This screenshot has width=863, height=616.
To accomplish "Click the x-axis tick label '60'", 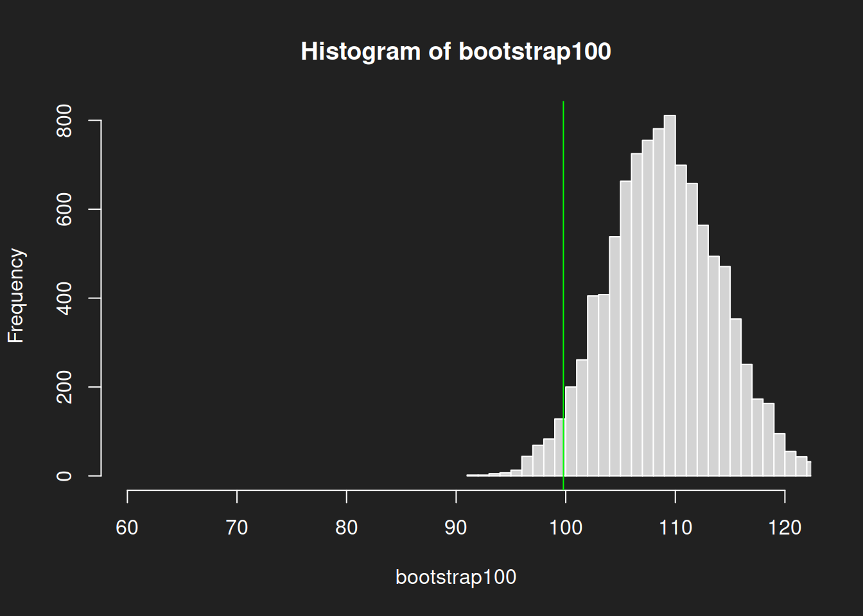I will 127,528.
